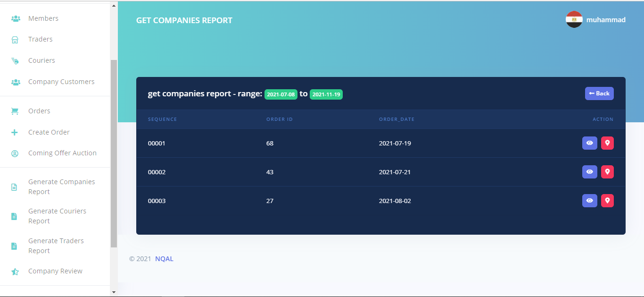Click the Company Review star icon
This screenshot has height=297, width=644.
click(x=15, y=272)
